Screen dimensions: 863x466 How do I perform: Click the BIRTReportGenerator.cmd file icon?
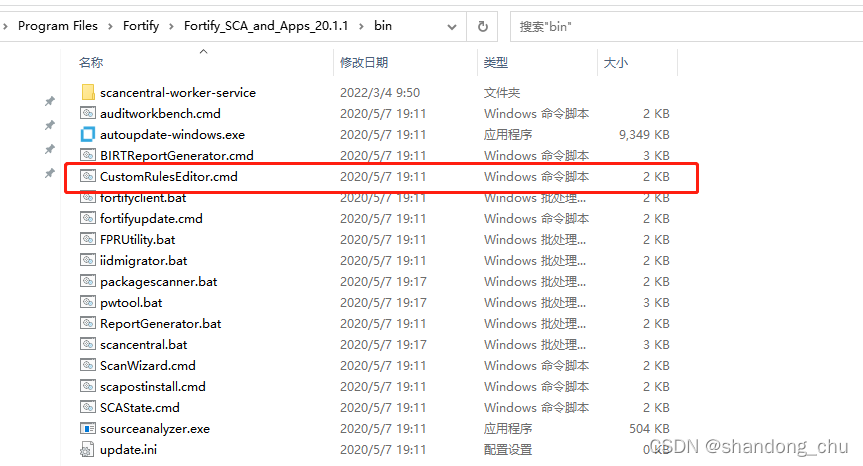[88, 155]
